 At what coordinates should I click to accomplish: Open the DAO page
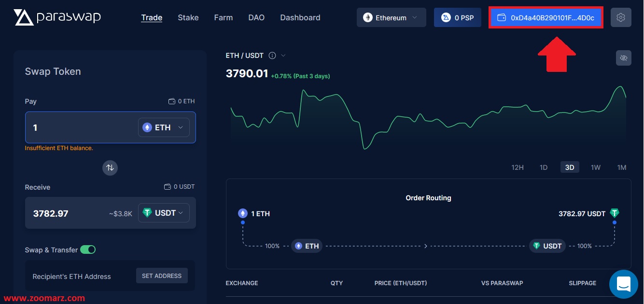click(256, 17)
